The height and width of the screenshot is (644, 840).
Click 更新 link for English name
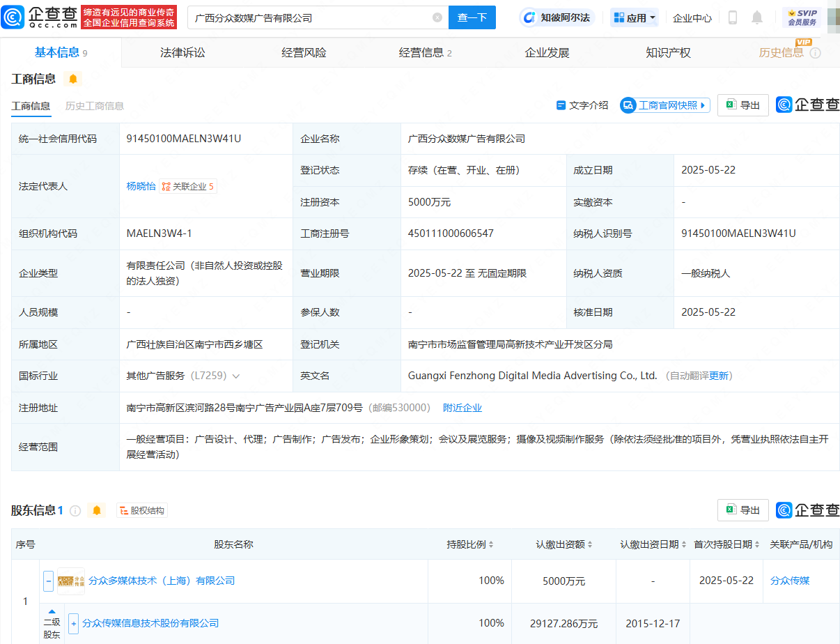click(x=719, y=376)
